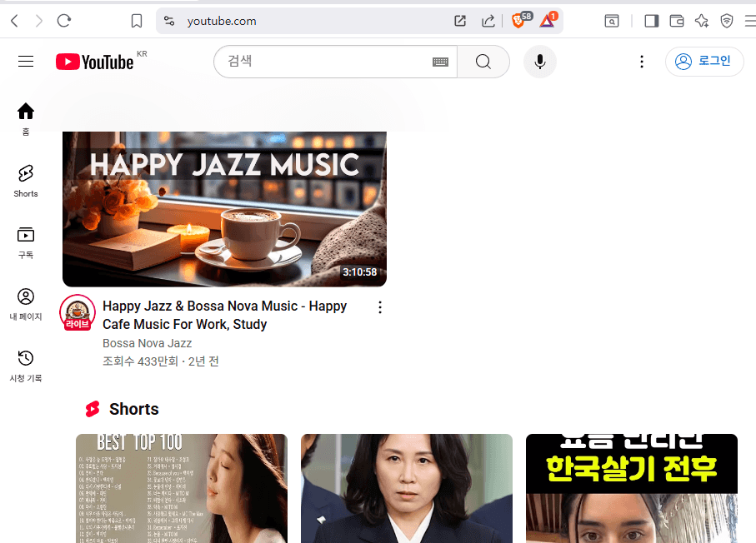
Task: Click the 3:10:58 duration badge
Action: (x=360, y=272)
